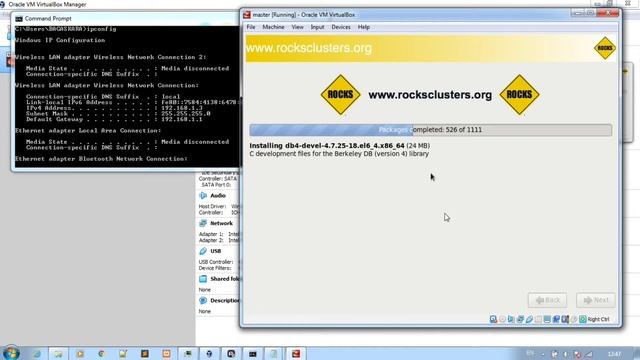Click the Command Prompt window title icon
The image size is (640, 360).
[19, 19]
